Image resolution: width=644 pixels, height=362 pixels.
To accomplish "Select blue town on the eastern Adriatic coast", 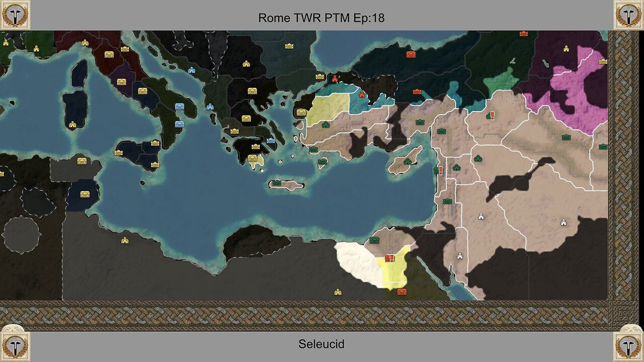I will coord(192,70).
